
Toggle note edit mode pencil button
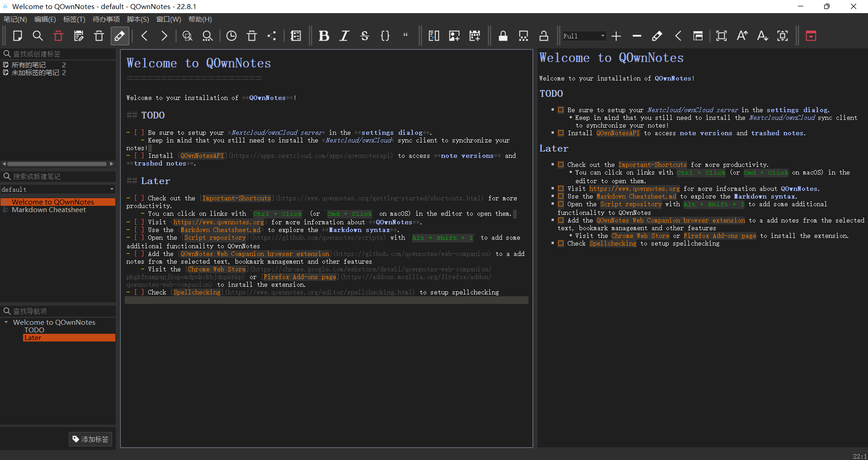(120, 36)
